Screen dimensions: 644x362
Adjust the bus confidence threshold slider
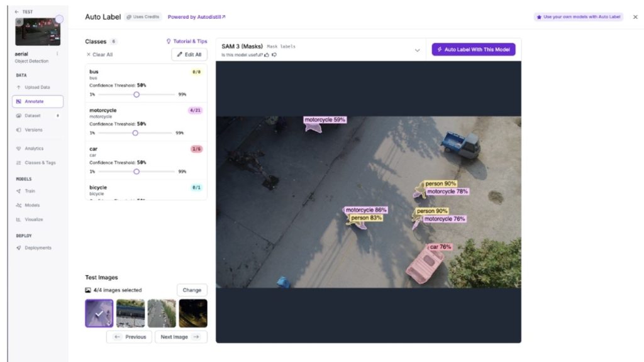click(x=136, y=94)
